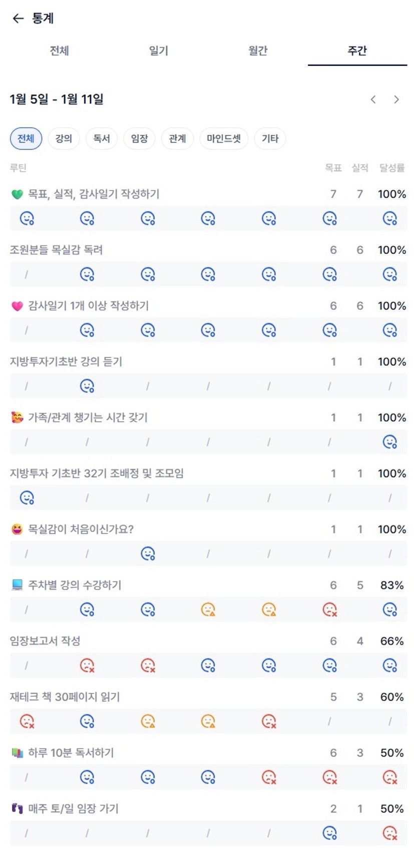Viewport: 414px width, 868px height.
Task: Select the 독서 category filter chip
Action: [x=102, y=138]
